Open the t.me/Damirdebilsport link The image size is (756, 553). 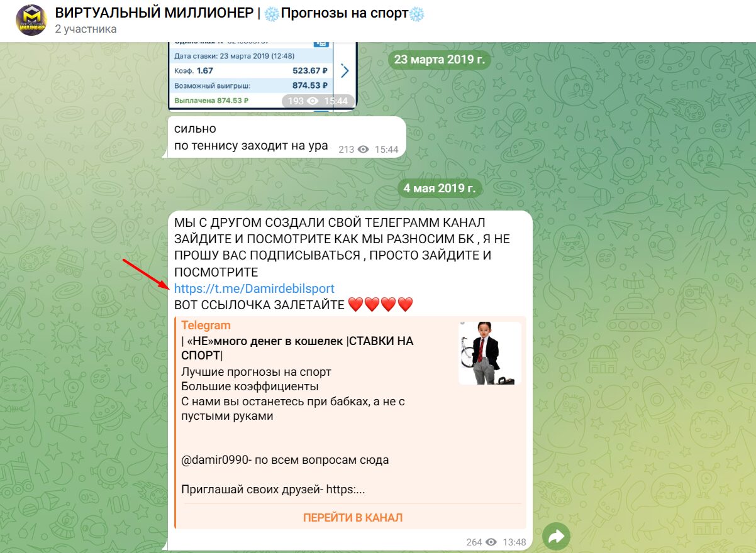tap(254, 288)
